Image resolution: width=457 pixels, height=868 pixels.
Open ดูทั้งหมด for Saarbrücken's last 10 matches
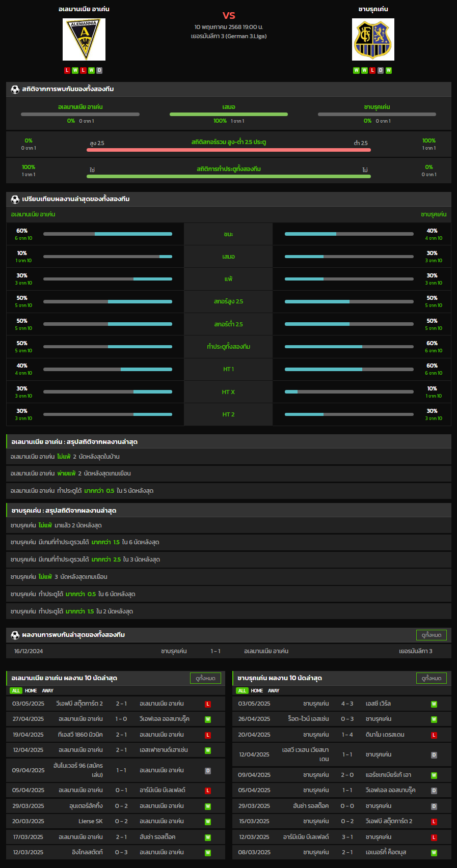click(x=432, y=678)
